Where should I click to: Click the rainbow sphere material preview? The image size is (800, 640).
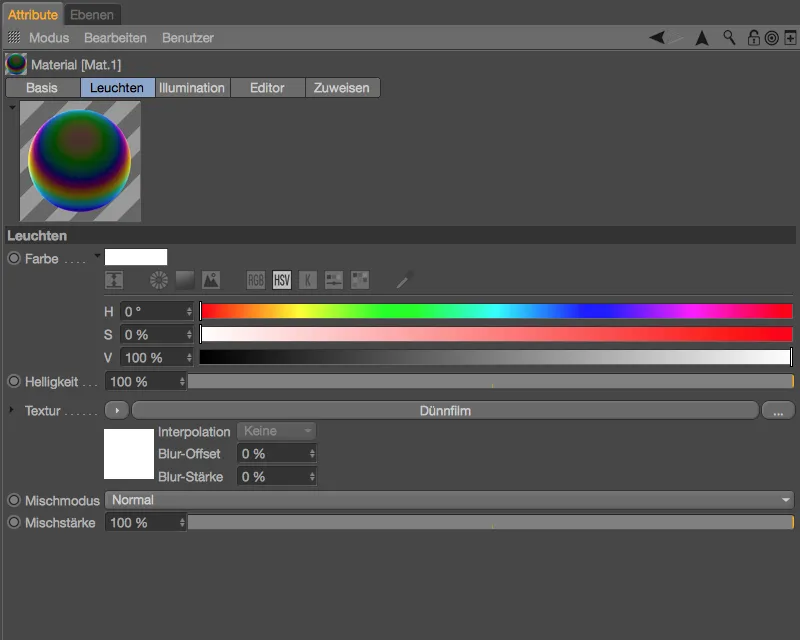80,161
